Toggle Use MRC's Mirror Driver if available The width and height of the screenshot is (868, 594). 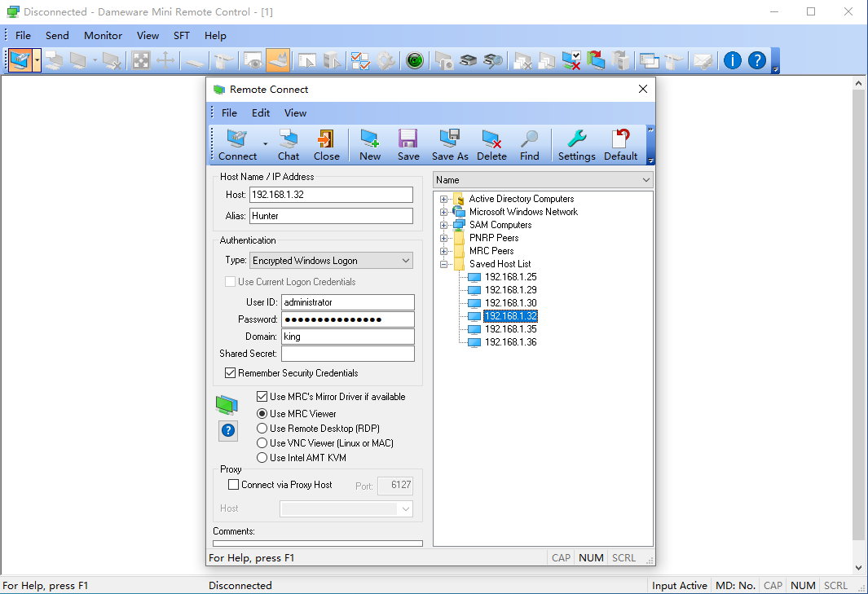(x=262, y=396)
